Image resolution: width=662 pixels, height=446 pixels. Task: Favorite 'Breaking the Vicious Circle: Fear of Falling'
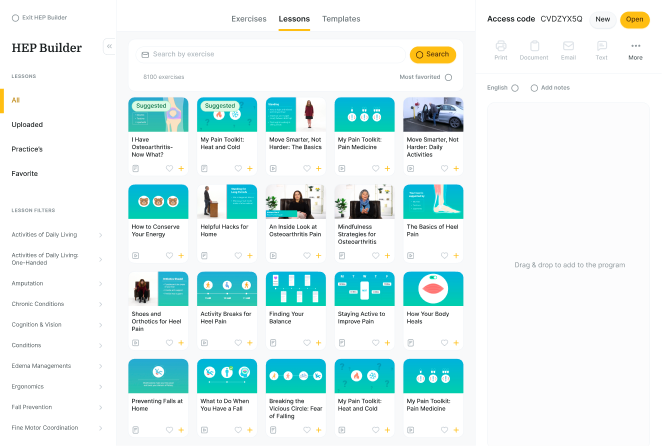point(307,430)
